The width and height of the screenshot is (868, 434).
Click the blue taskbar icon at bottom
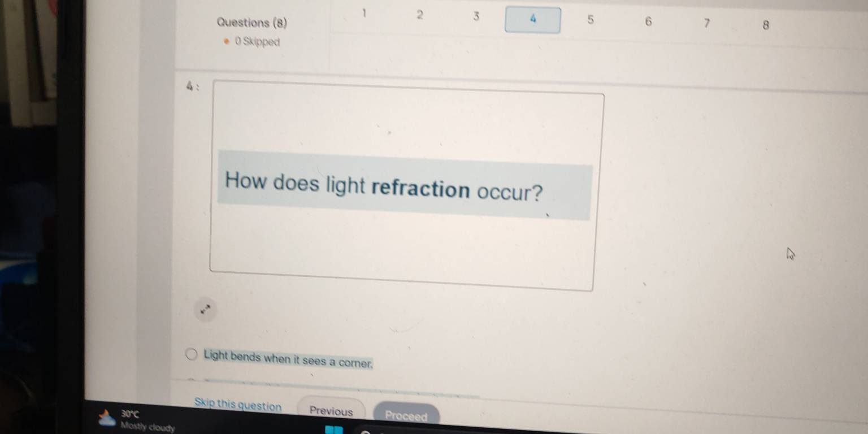333,431
